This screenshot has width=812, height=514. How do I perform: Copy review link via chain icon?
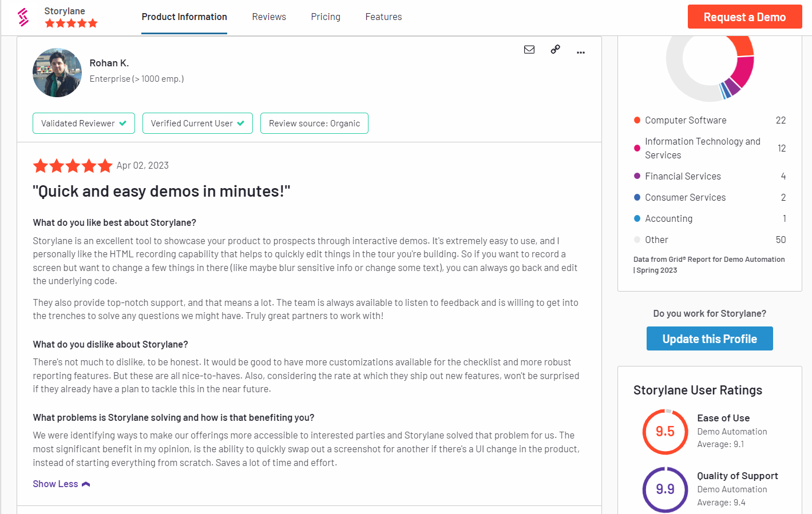(x=555, y=50)
